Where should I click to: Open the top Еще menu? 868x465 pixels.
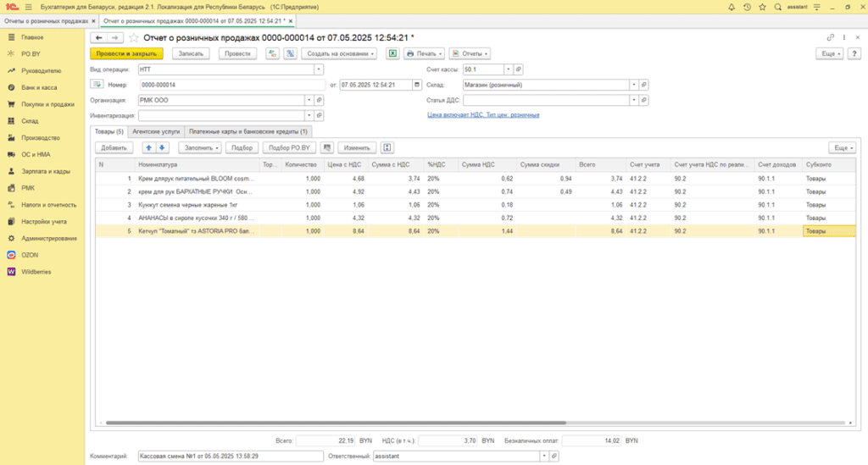(829, 53)
